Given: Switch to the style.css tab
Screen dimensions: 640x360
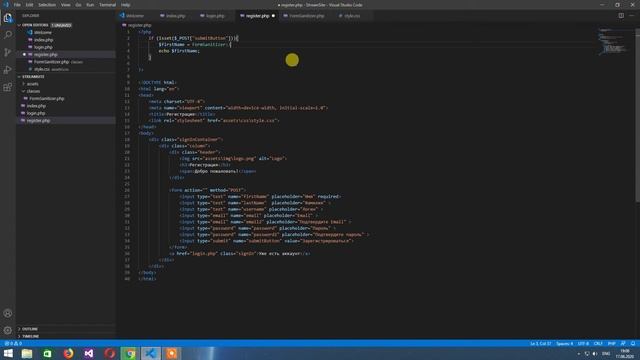Looking at the screenshot, I should [352, 16].
